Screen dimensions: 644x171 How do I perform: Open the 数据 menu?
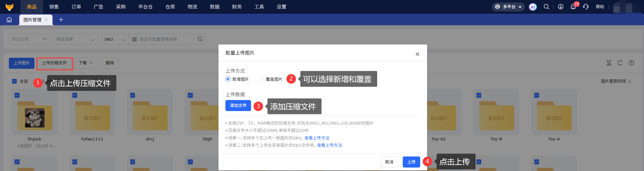point(215,7)
